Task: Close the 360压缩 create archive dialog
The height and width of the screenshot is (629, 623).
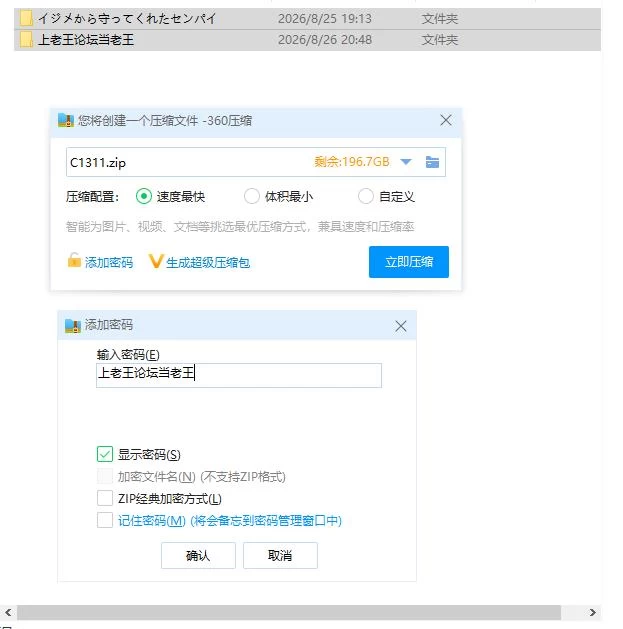Action: (446, 120)
